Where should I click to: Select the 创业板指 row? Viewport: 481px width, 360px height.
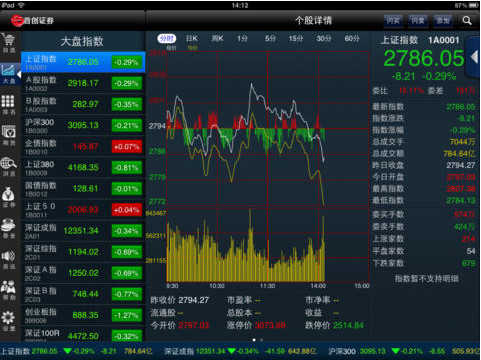point(83,315)
